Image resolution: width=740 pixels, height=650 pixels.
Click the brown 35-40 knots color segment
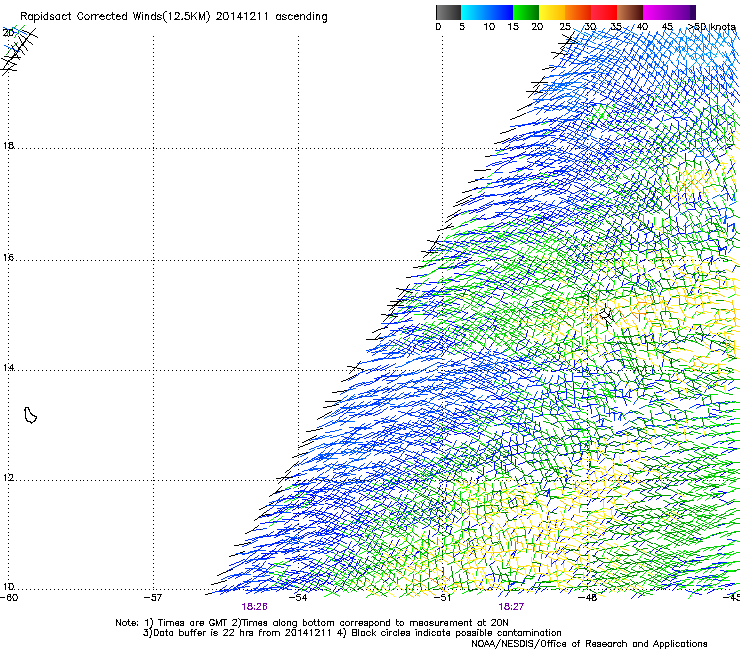630,12
